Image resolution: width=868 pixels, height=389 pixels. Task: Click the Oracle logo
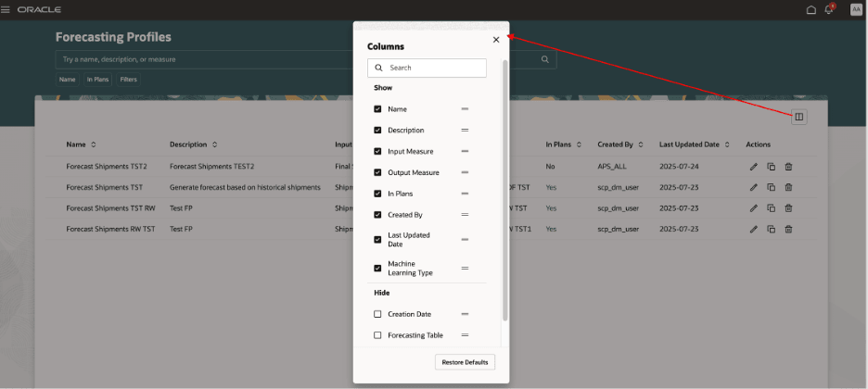(39, 10)
